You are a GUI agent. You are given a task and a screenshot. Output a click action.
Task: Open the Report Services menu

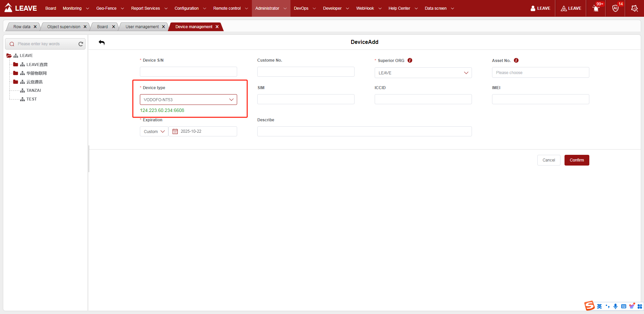[x=149, y=8]
